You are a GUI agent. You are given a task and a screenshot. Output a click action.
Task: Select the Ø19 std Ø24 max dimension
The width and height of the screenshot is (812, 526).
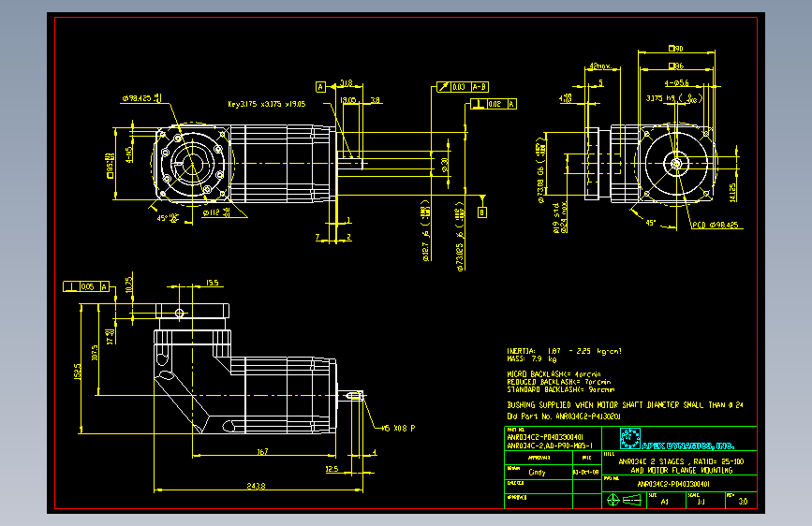[560, 217]
